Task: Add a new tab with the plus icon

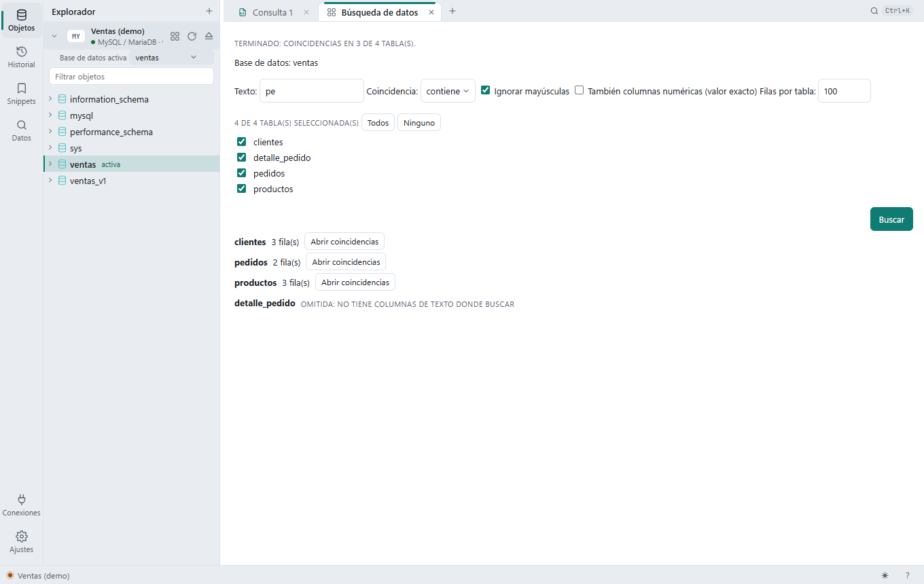Action: [452, 12]
